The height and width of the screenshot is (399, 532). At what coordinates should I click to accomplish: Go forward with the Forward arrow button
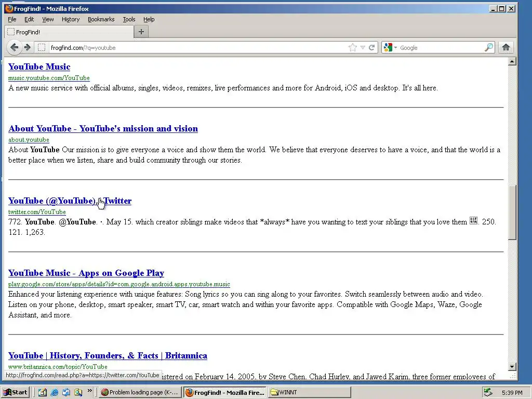pyautogui.click(x=28, y=47)
